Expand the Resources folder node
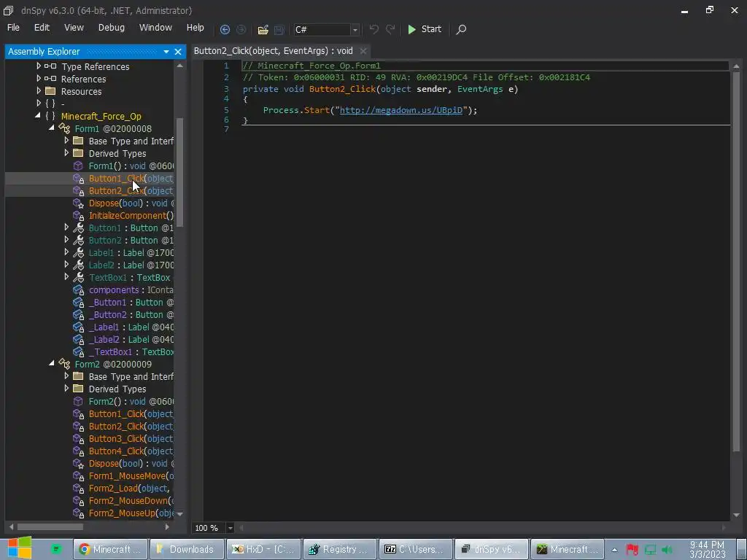Viewport: 747px width, 560px height. pos(39,91)
